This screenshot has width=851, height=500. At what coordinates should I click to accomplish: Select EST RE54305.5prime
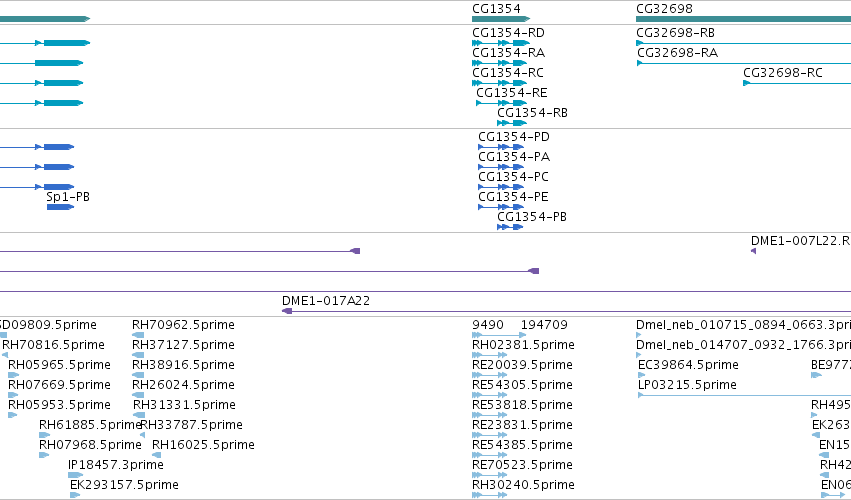[522, 385]
